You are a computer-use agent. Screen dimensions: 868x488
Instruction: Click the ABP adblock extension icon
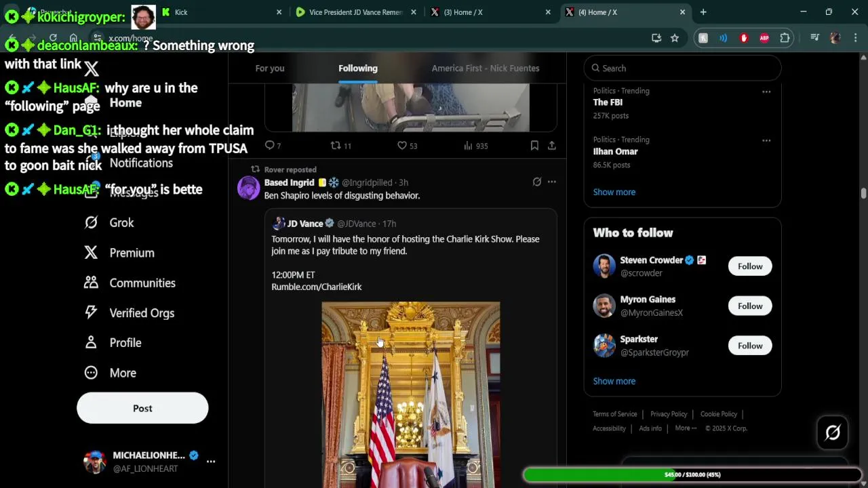point(764,38)
